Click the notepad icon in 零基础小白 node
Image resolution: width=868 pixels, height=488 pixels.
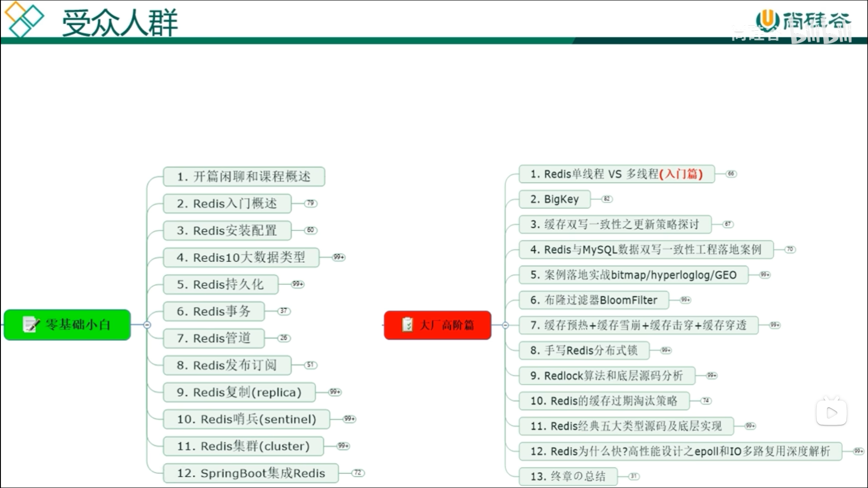[31, 324]
